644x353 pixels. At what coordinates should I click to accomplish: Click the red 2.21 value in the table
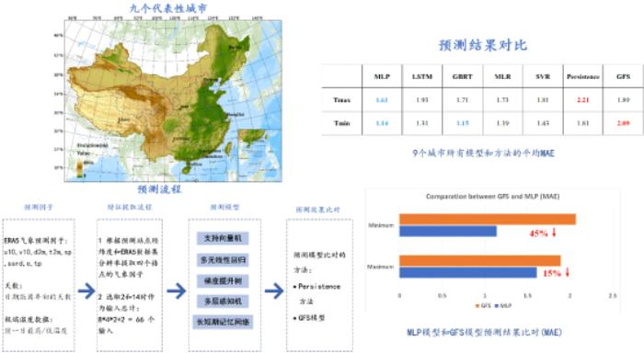click(582, 100)
